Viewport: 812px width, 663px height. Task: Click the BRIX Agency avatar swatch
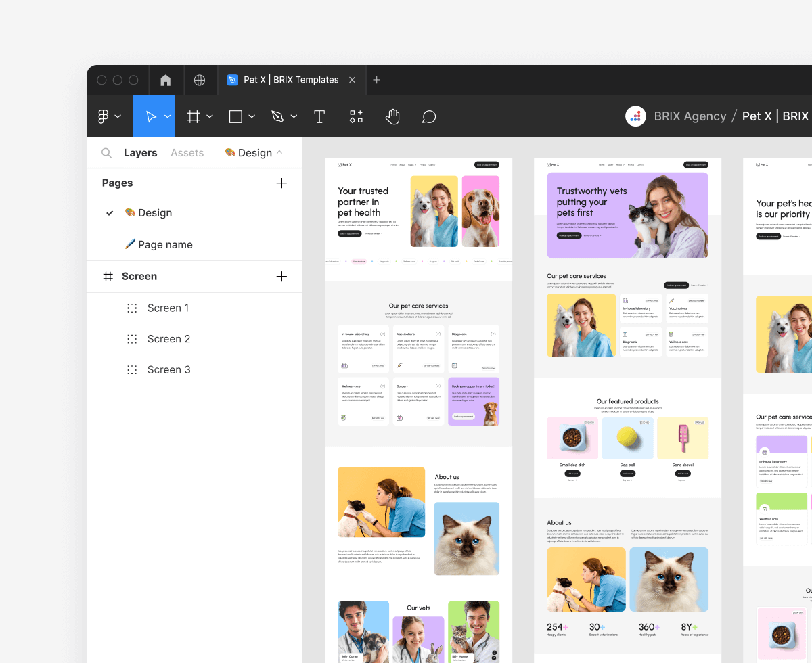pyautogui.click(x=635, y=116)
